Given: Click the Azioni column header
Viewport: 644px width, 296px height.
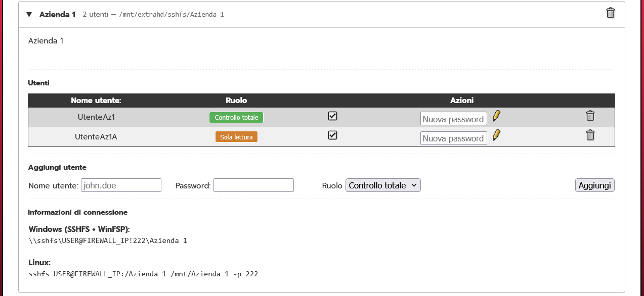Looking at the screenshot, I should (462, 100).
